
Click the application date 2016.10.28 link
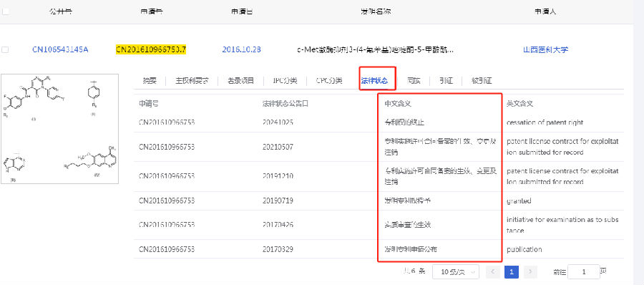(242, 49)
